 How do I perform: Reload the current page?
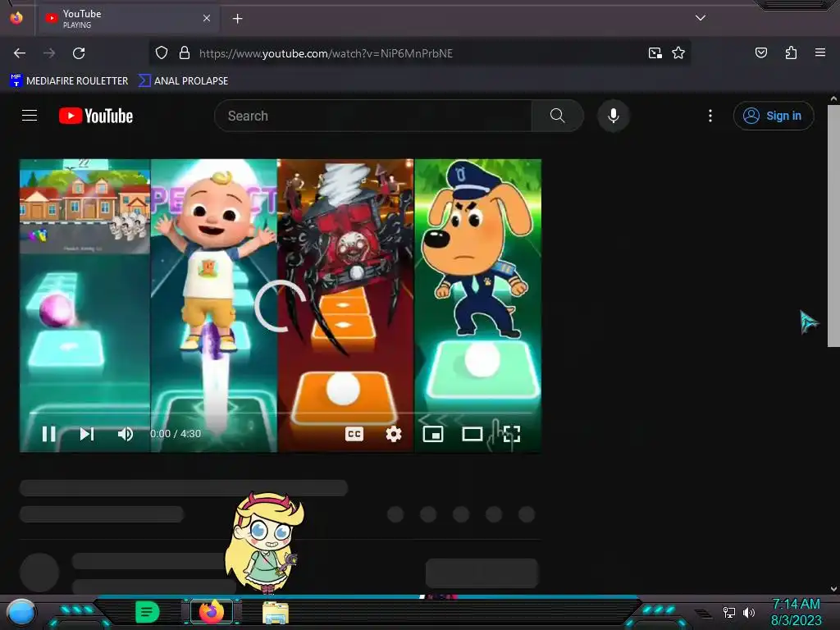click(79, 53)
